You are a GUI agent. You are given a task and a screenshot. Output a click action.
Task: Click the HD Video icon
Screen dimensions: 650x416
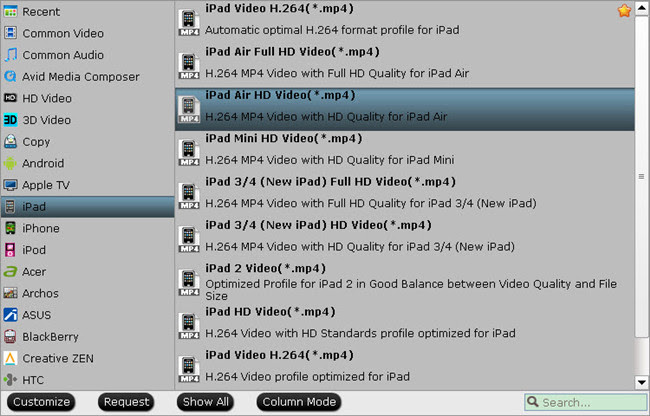click(10, 98)
